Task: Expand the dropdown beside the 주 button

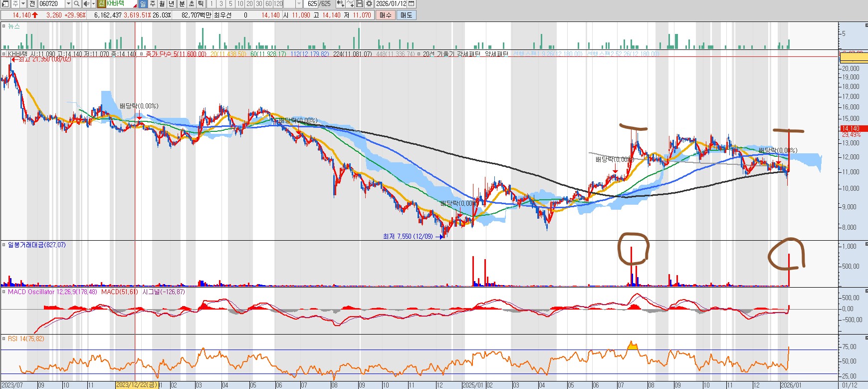Action: tap(23, 3)
